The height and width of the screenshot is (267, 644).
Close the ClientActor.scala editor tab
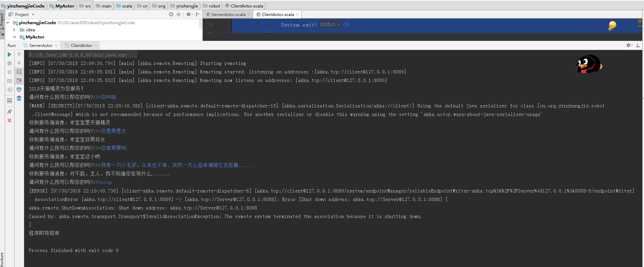298,14
